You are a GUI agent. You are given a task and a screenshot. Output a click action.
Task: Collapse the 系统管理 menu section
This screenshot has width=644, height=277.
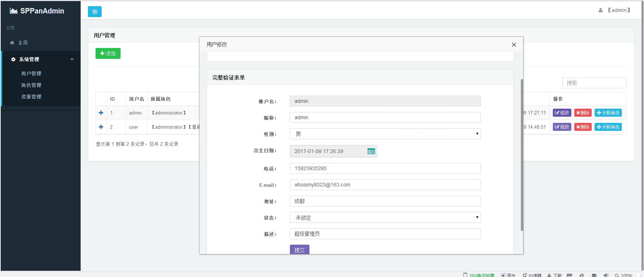point(41,59)
